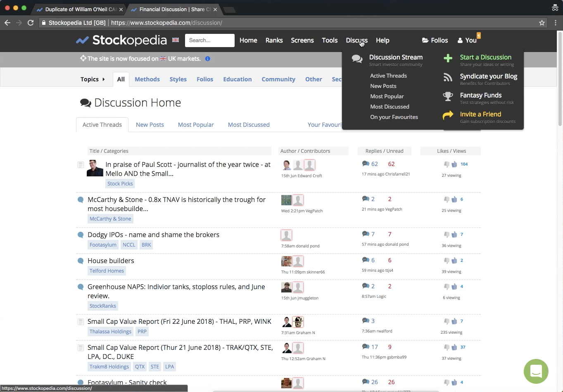Click blue bubble icon beside Dodgy IPOs thread

coord(81,235)
